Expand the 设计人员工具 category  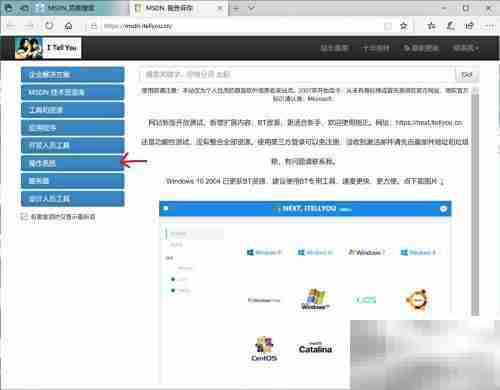coord(72,199)
